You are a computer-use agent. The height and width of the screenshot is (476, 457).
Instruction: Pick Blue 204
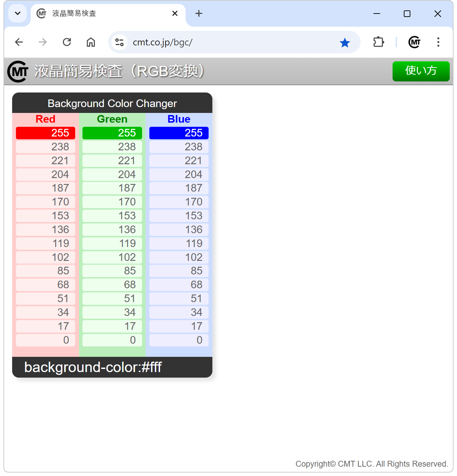[179, 174]
